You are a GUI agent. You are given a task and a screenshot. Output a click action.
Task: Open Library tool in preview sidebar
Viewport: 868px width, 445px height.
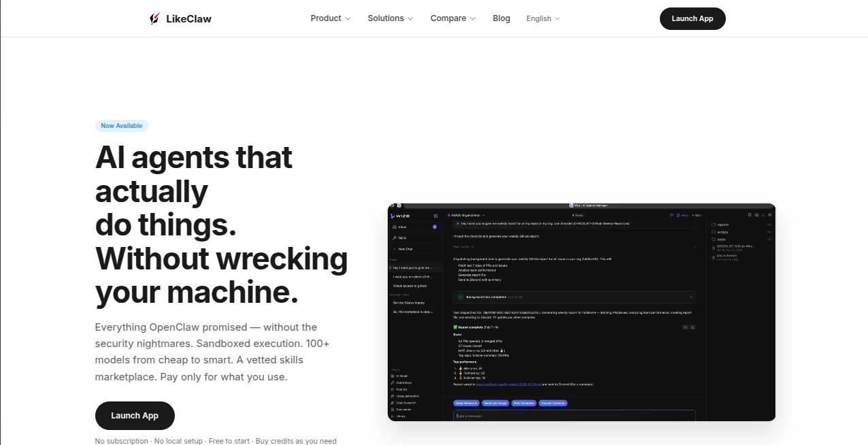point(399,416)
